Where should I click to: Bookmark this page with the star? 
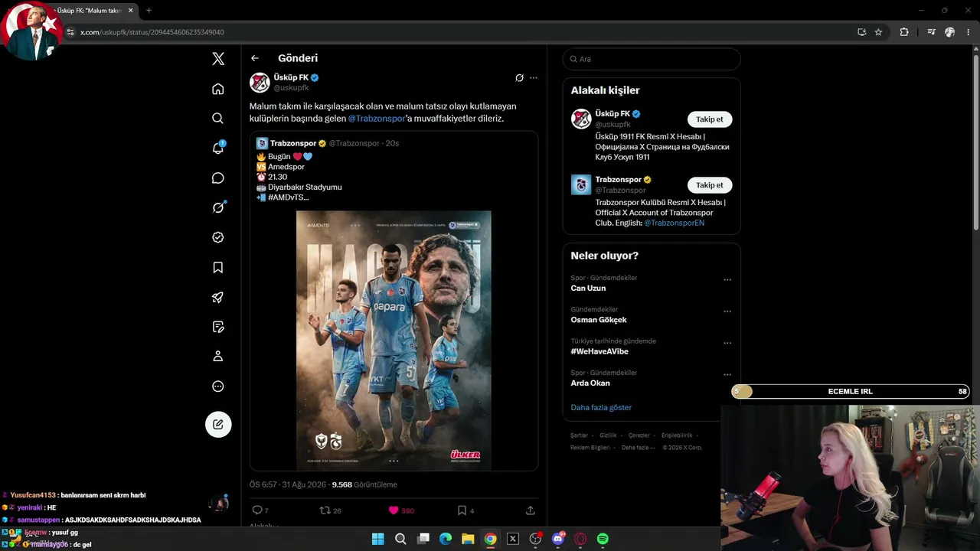click(878, 32)
